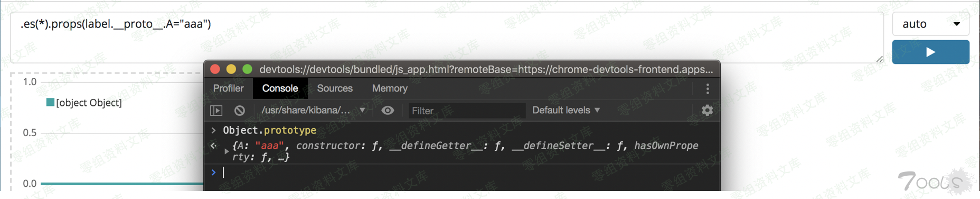This screenshot has height=199, width=980.
Task: Open the Default levels dropdown
Action: coord(566,110)
